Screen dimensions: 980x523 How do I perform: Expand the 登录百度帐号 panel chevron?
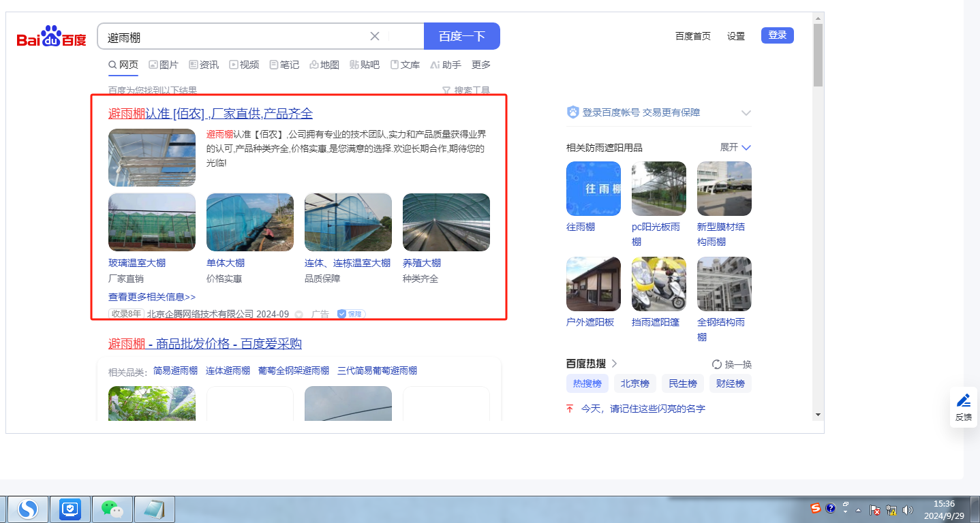coord(746,112)
